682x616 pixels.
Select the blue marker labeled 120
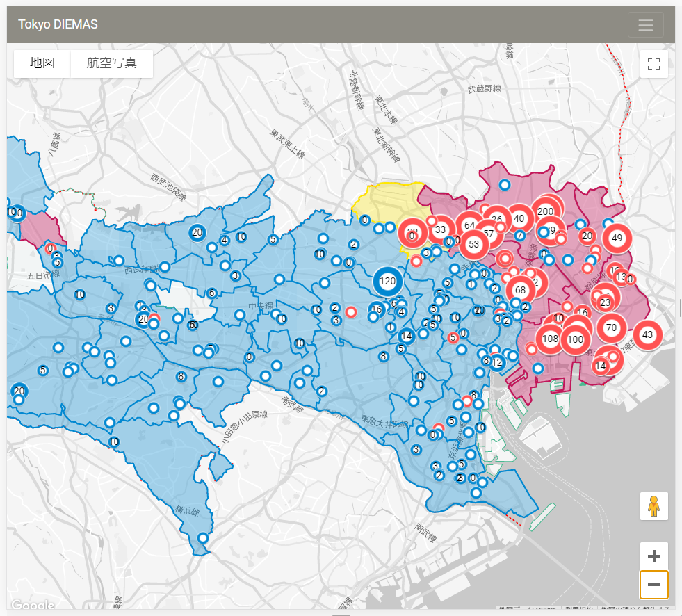[387, 282]
